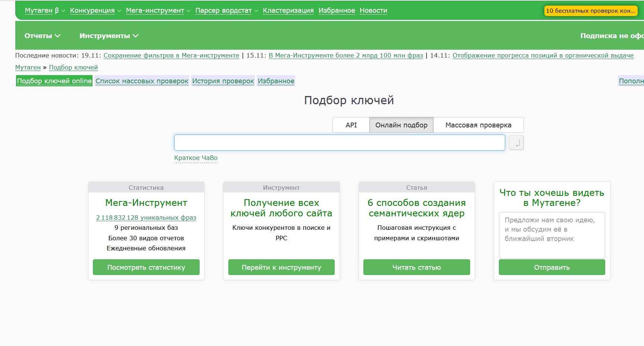Expand the Мутаген β dropdown menu

point(44,10)
